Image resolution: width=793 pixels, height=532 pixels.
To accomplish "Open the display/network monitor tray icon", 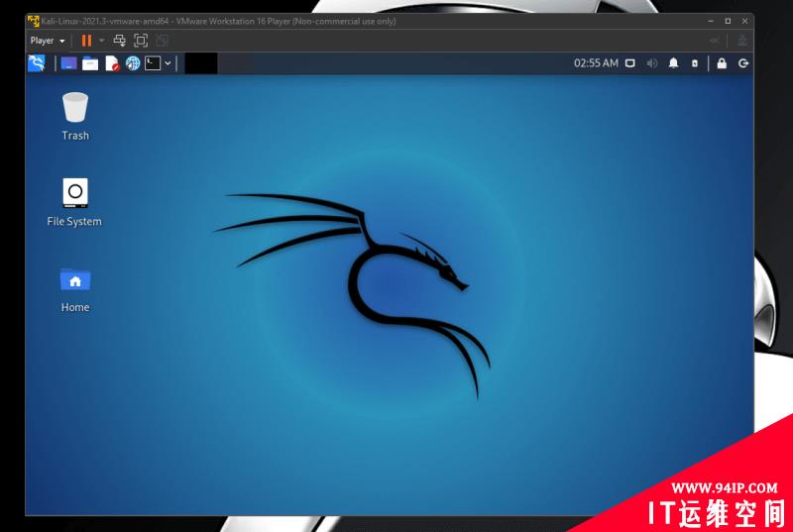I will pyautogui.click(x=630, y=63).
